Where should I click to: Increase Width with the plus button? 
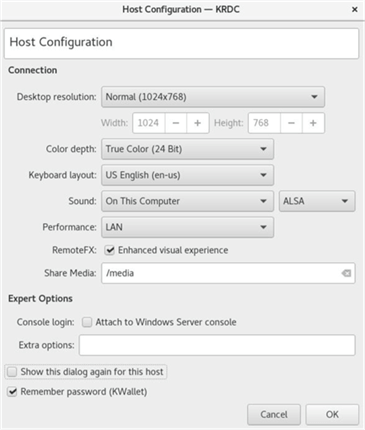[x=198, y=123]
